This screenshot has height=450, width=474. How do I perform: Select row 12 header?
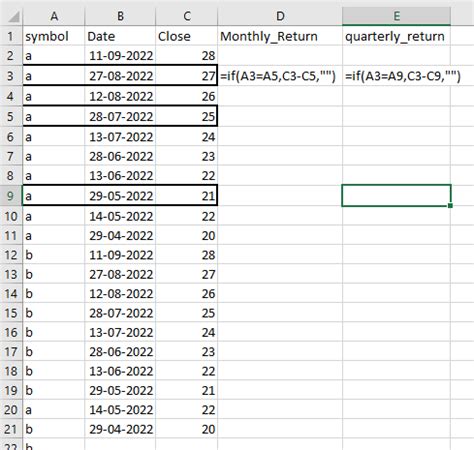pyautogui.click(x=11, y=255)
